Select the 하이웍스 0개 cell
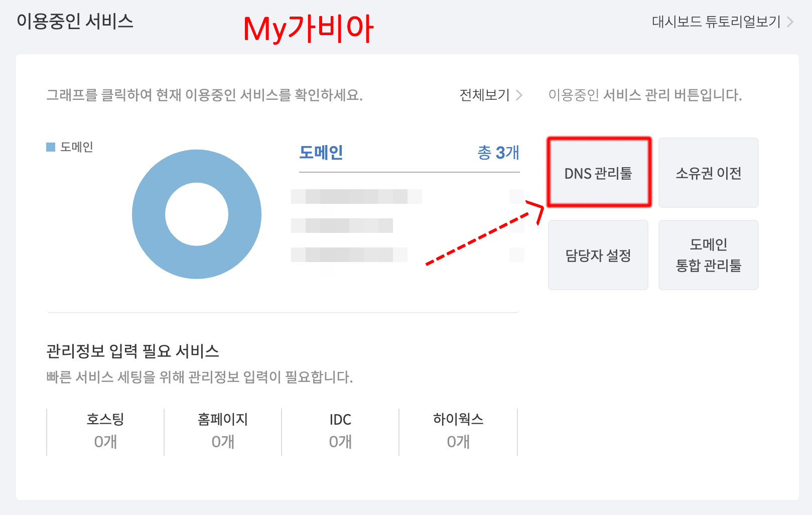This screenshot has height=515, width=812. pyautogui.click(x=458, y=431)
